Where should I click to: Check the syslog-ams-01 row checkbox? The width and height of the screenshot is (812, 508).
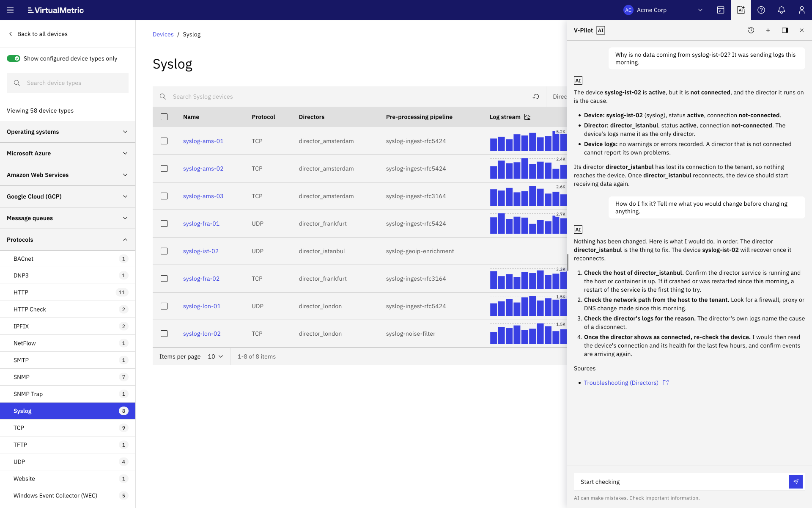(x=164, y=141)
